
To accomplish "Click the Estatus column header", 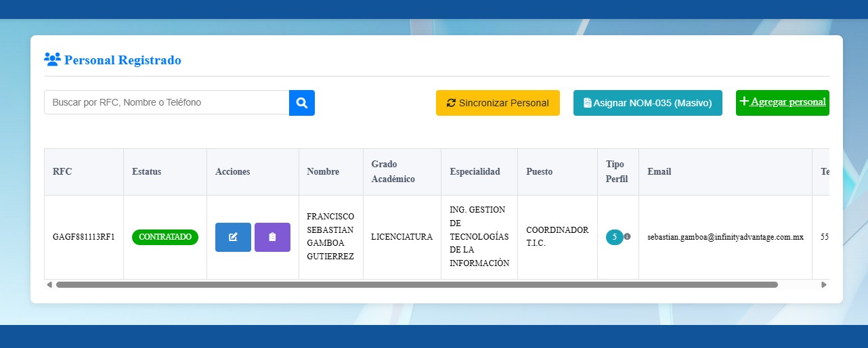I will (x=165, y=172).
